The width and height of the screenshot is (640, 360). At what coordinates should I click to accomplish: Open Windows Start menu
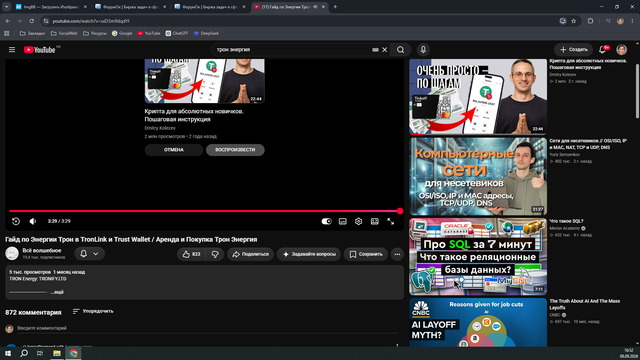(x=8, y=353)
